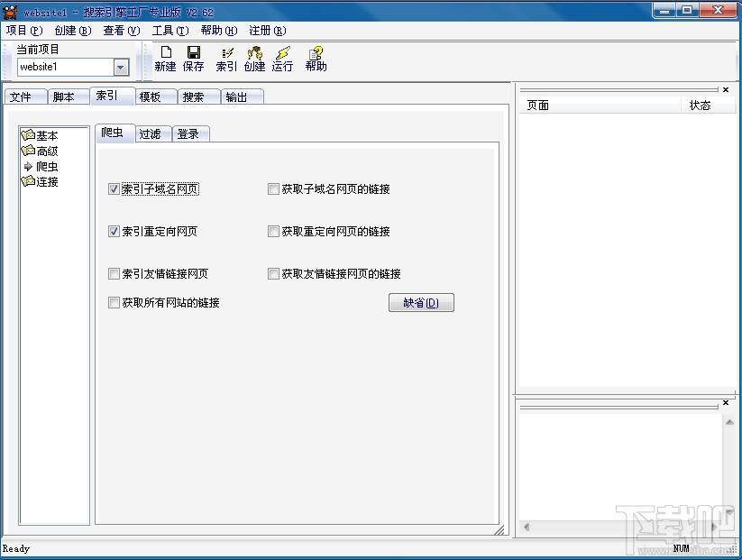
Task: Switch to the 脚本 tab
Action: point(69,97)
